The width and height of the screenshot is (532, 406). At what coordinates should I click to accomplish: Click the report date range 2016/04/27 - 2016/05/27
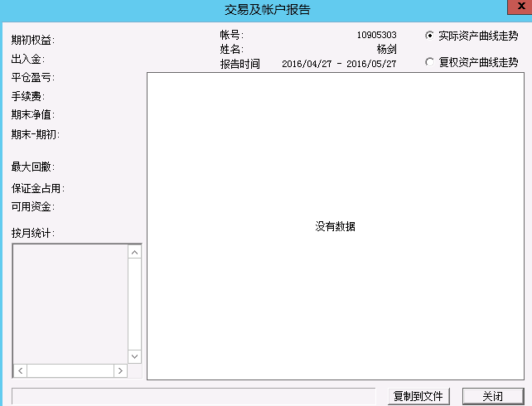[339, 64]
